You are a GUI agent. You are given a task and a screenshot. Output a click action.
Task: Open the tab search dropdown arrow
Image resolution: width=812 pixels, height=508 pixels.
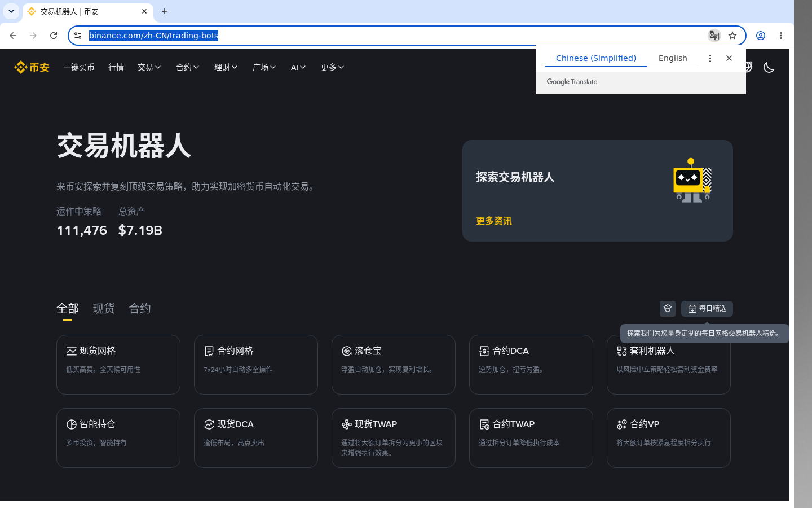click(11, 11)
